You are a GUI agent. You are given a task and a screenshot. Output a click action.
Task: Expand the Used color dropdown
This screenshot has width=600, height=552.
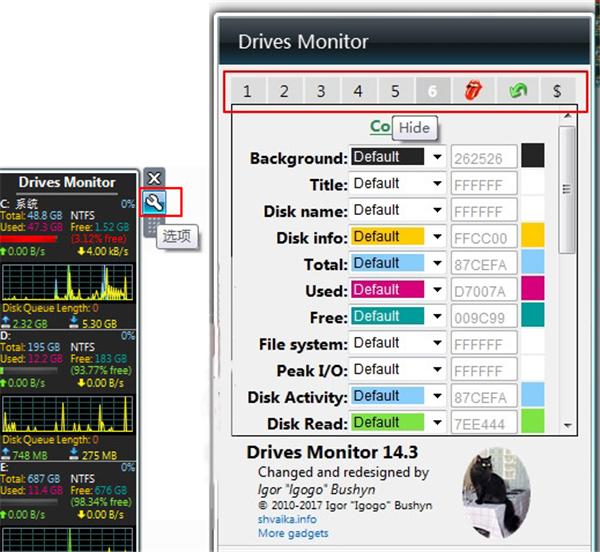coord(397,290)
